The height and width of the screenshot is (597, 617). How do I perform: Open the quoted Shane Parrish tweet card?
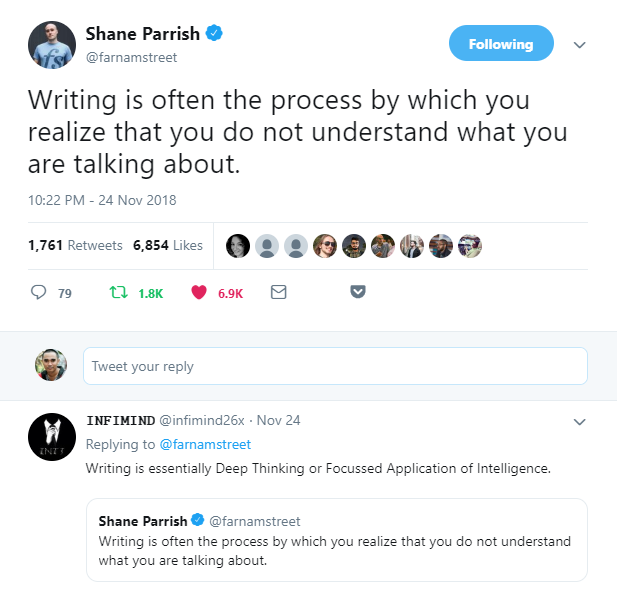336,539
